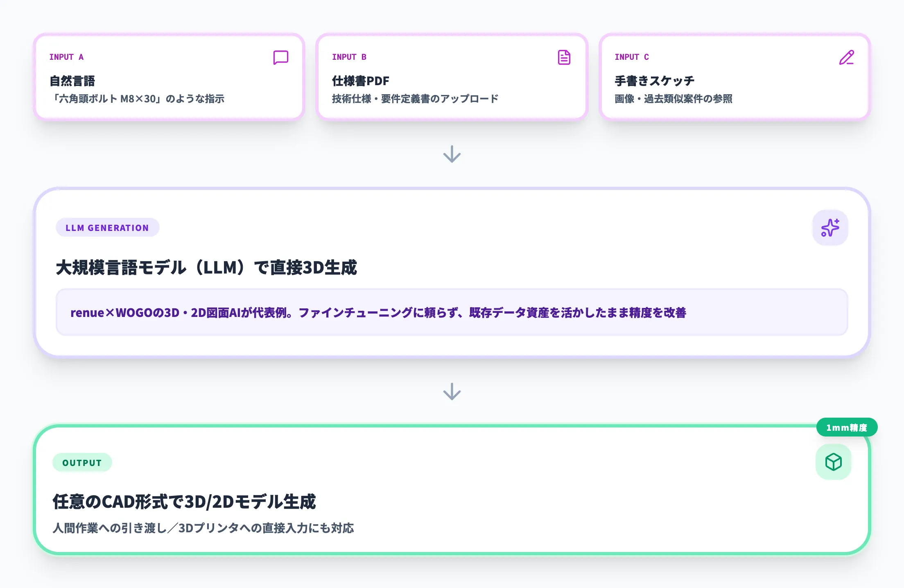Image resolution: width=904 pixels, height=588 pixels.
Task: Click the speech bubble icon on INPUT A
Action: pyautogui.click(x=280, y=58)
